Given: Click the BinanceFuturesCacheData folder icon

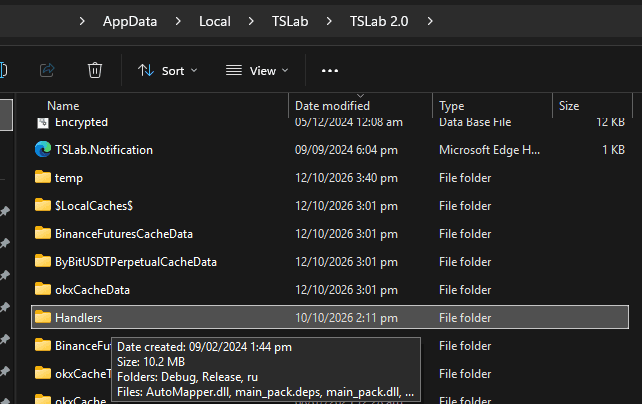Looking at the screenshot, I should [43, 233].
